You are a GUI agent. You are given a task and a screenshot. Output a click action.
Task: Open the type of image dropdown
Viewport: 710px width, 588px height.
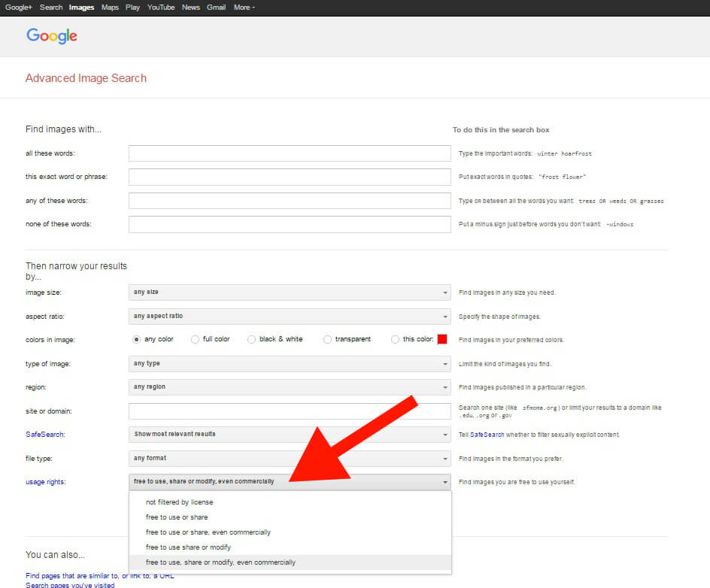tap(290, 363)
